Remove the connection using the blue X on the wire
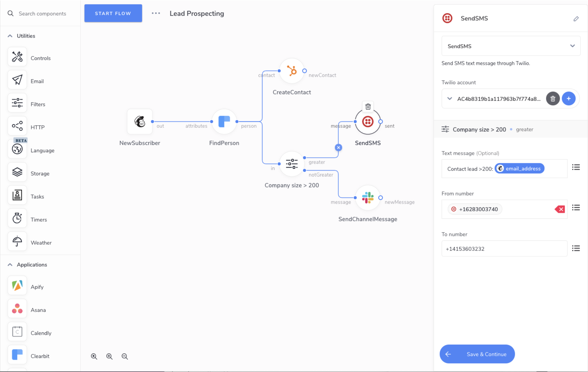Screen dimensions: 588x372 (338, 147)
